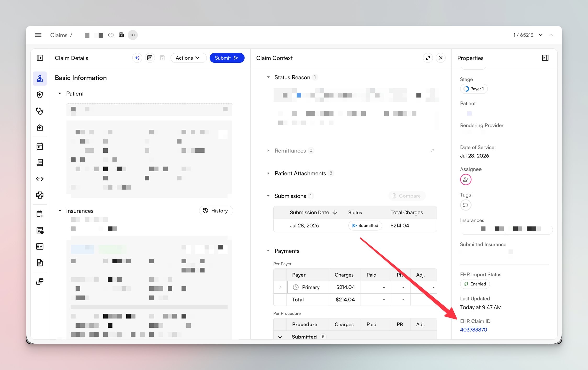
Task: Expand Remittances using its small expand icon
Action: click(x=432, y=151)
